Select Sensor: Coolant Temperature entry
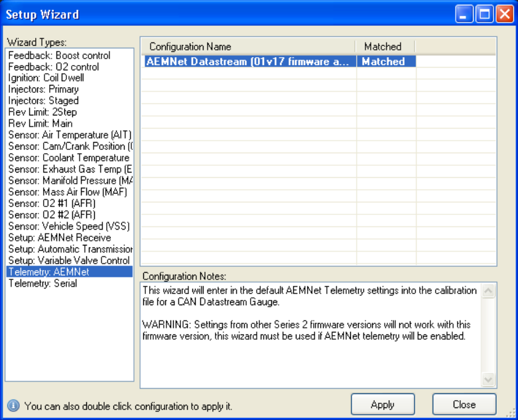Screen dimensions: 518x420 (x=68, y=158)
